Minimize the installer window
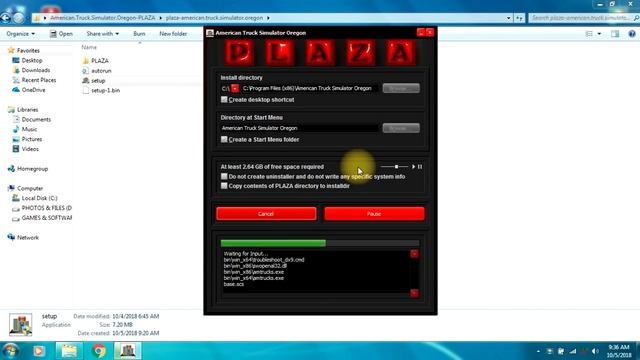The width and height of the screenshot is (640, 360). point(421,33)
